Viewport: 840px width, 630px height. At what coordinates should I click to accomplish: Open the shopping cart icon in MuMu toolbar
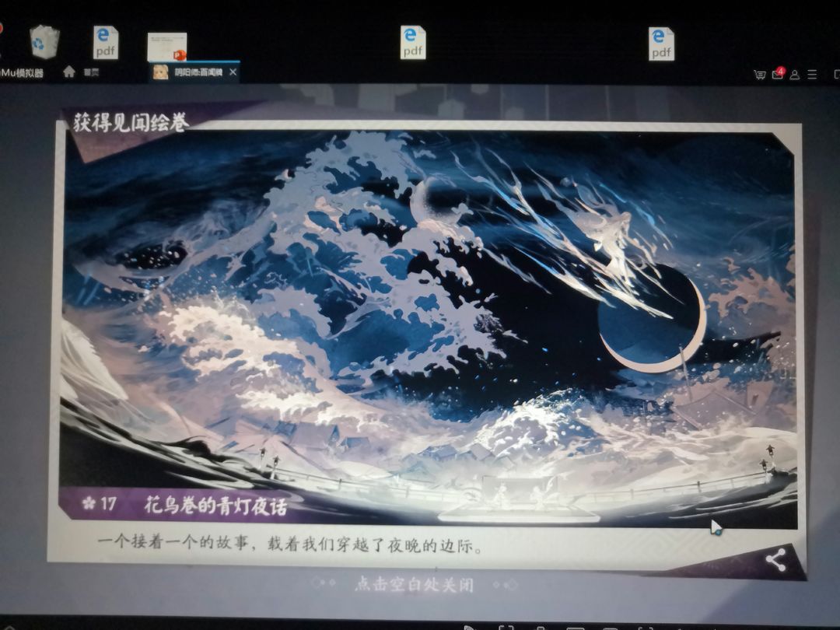click(760, 75)
